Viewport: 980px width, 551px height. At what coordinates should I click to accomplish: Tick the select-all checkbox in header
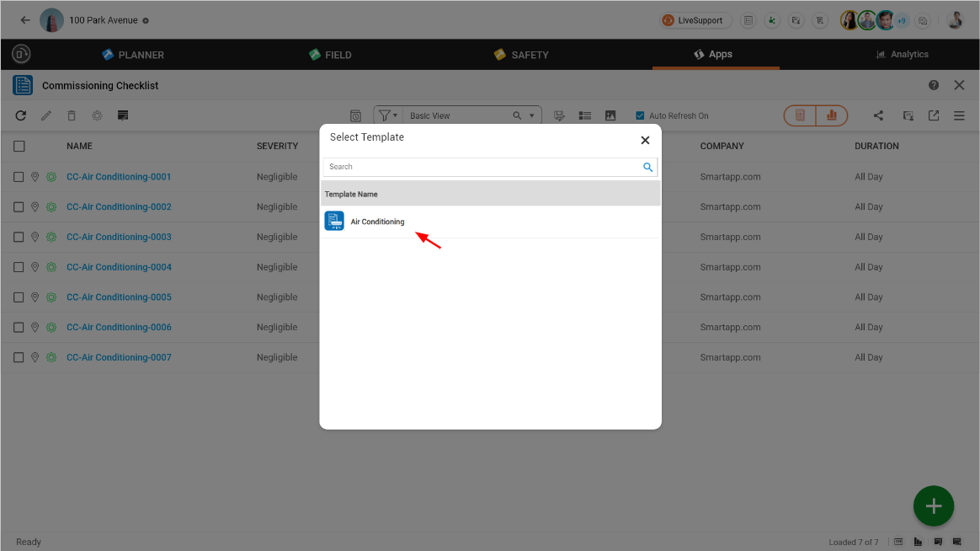19,147
